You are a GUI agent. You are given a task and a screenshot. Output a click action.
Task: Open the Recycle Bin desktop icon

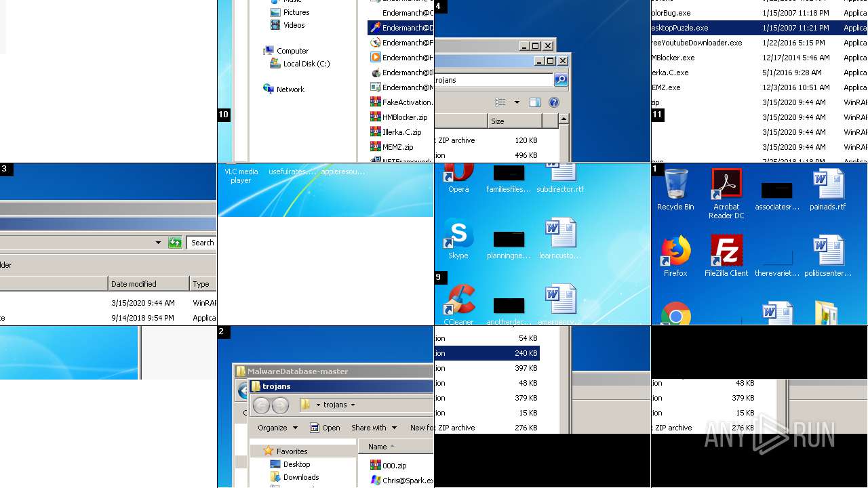[675, 189]
